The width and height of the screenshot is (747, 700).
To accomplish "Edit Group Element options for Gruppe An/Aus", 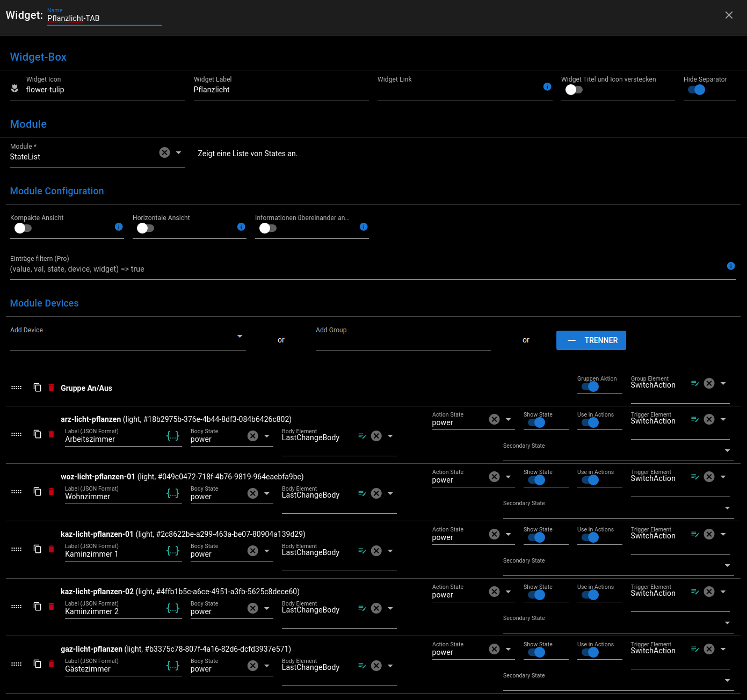I will [x=695, y=383].
